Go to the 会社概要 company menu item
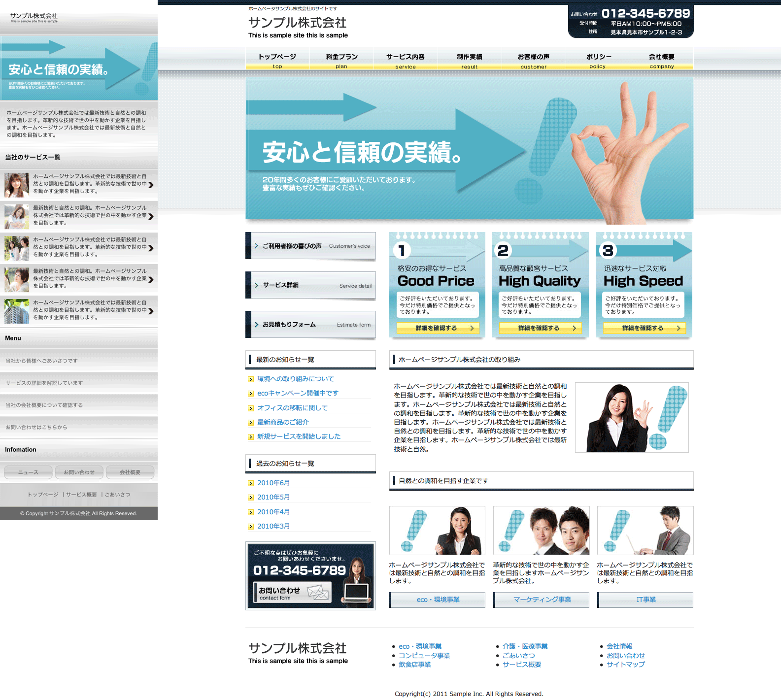 (x=661, y=60)
